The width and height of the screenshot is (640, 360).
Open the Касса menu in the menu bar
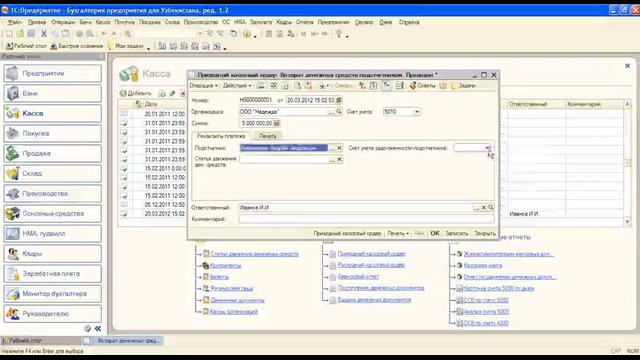click(103, 22)
